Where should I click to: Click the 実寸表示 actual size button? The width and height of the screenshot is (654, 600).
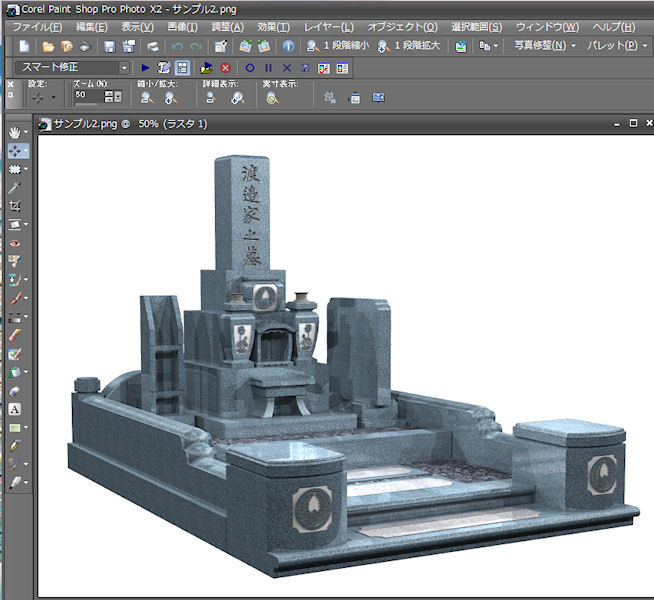pyautogui.click(x=272, y=98)
